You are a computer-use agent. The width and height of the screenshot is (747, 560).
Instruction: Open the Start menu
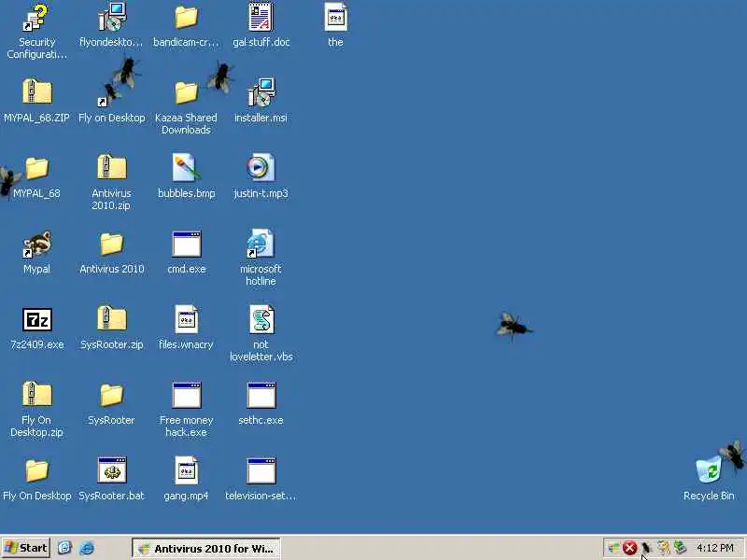click(26, 548)
